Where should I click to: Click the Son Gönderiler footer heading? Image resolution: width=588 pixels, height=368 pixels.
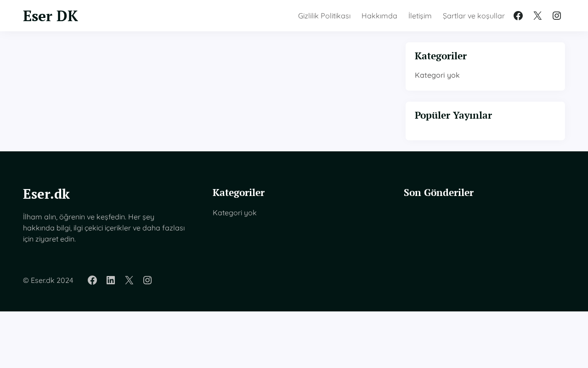pyautogui.click(x=439, y=193)
